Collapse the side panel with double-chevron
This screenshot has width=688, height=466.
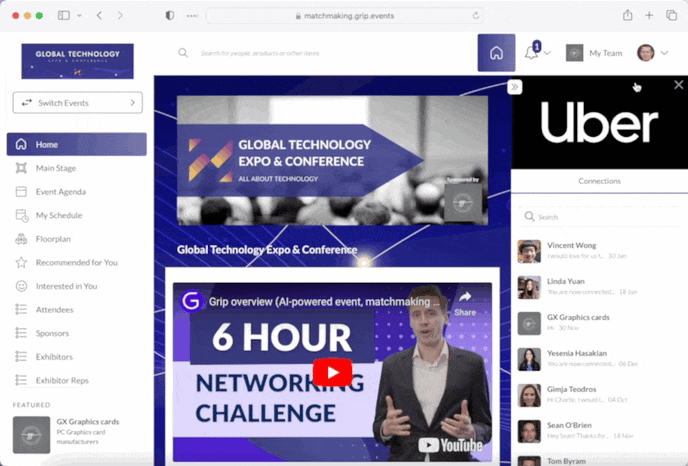coord(515,87)
